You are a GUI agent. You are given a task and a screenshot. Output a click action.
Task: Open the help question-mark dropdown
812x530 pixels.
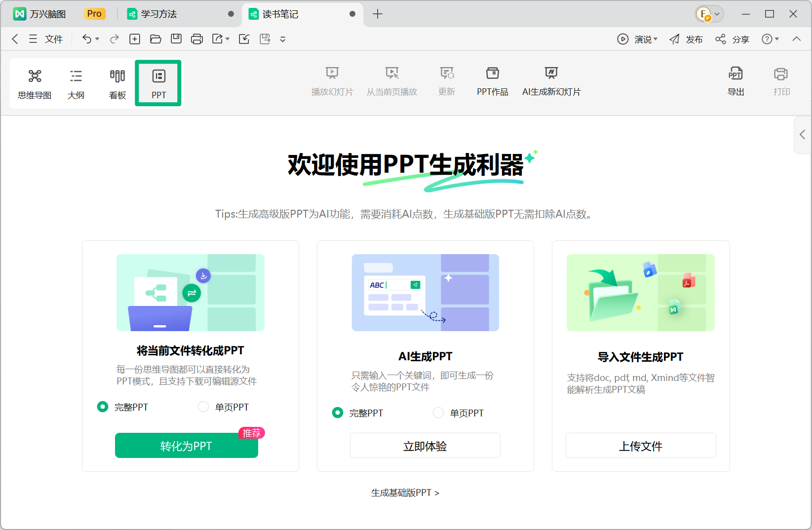click(770, 39)
